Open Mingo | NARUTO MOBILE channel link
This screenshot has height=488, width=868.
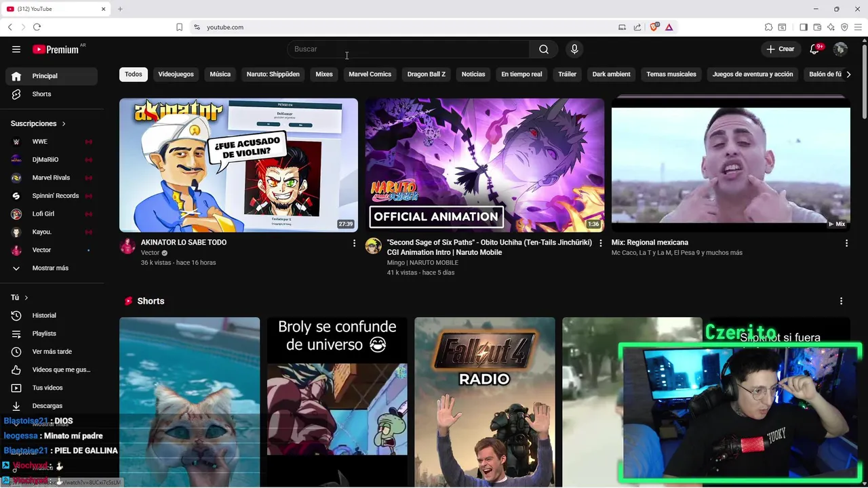point(422,263)
